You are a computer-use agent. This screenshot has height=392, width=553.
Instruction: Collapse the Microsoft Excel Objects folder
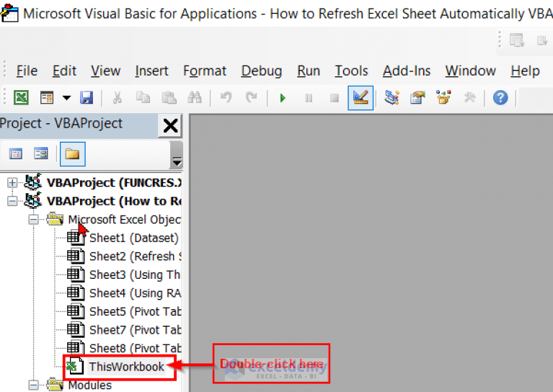coord(33,220)
